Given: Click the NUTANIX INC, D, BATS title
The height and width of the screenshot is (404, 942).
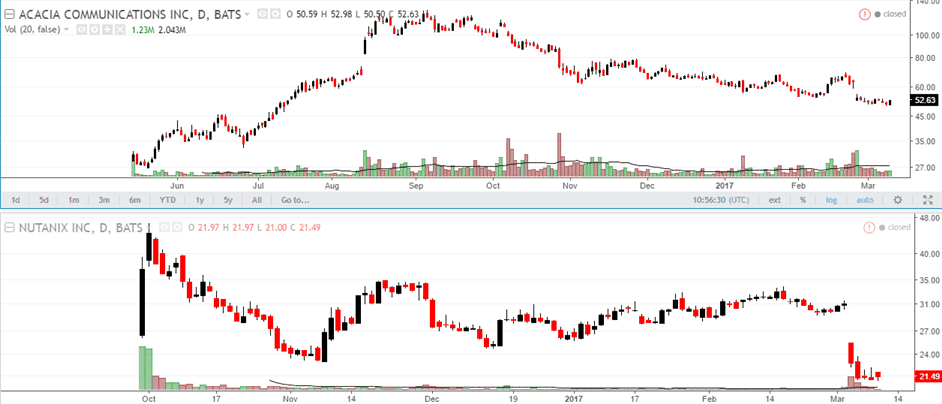Looking at the screenshot, I should click(81, 228).
